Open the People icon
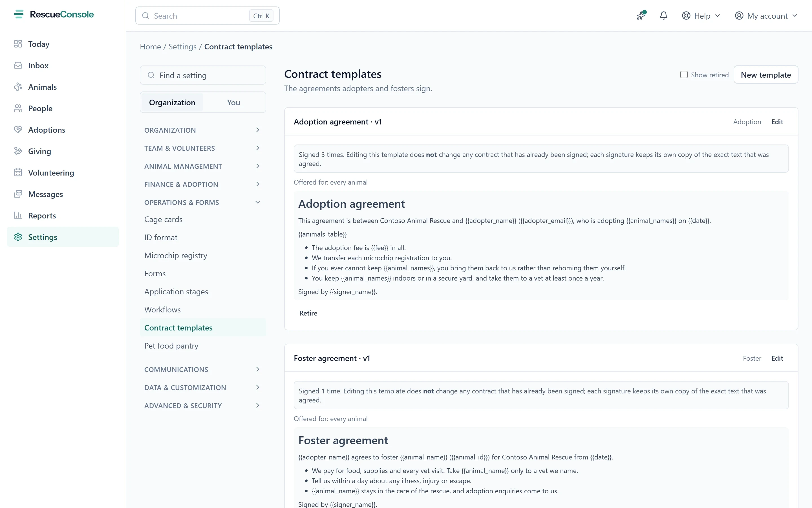The width and height of the screenshot is (812, 508). tap(18, 109)
